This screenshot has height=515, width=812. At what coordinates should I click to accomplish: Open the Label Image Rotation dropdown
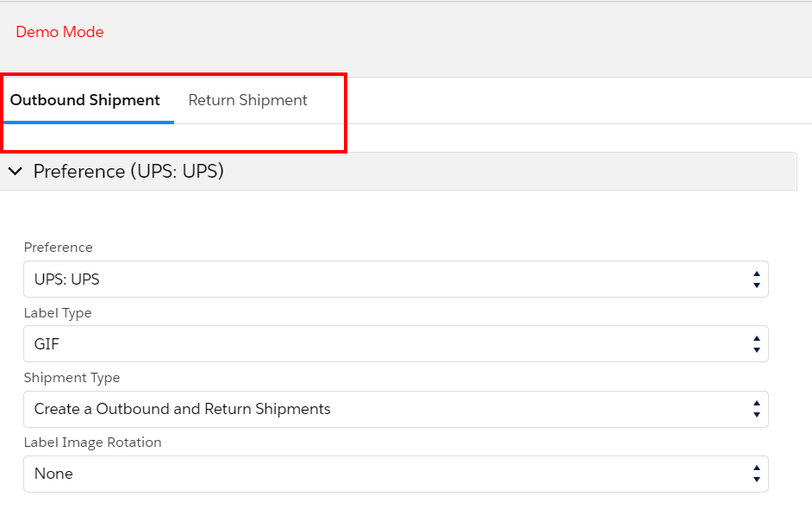click(396, 474)
